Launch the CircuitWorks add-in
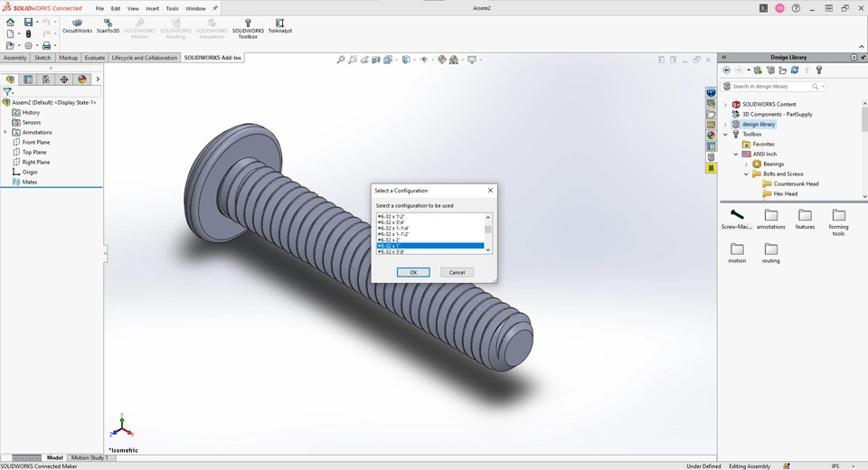 (77, 26)
